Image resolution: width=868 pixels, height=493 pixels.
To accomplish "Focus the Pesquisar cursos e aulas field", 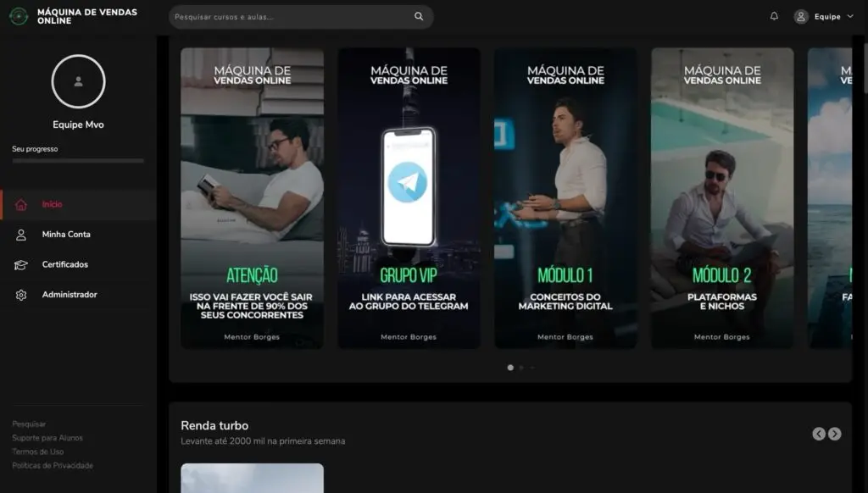I will (288, 16).
